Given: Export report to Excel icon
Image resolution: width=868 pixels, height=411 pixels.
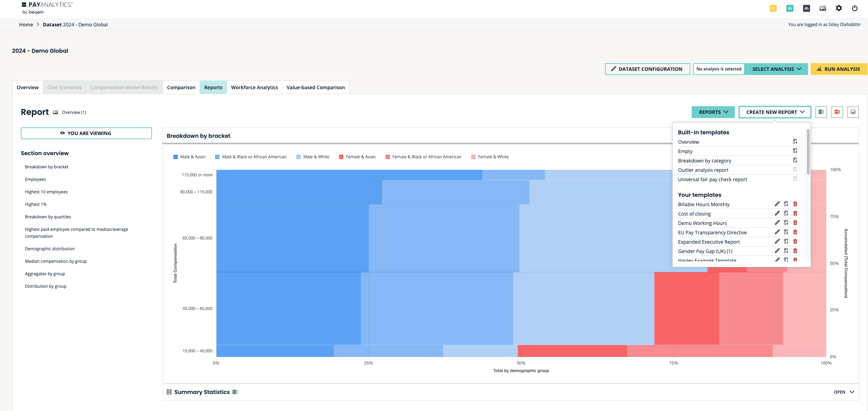Looking at the screenshot, I should [x=821, y=112].
